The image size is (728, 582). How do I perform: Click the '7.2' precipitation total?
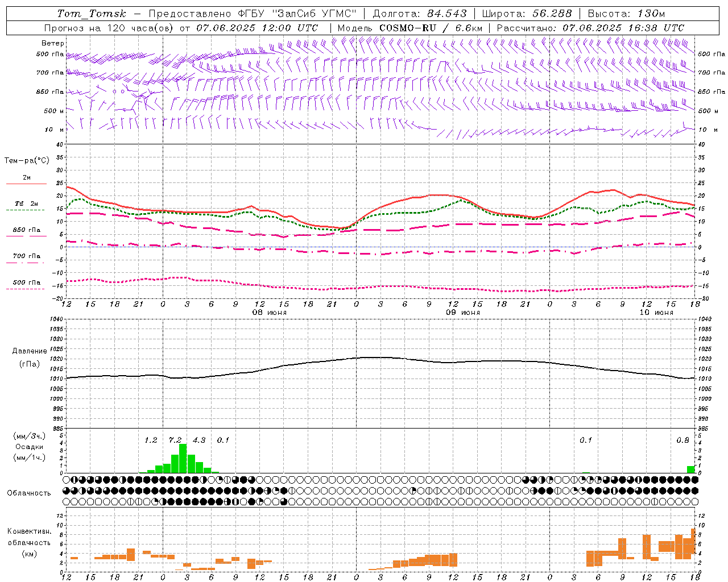pos(175,440)
